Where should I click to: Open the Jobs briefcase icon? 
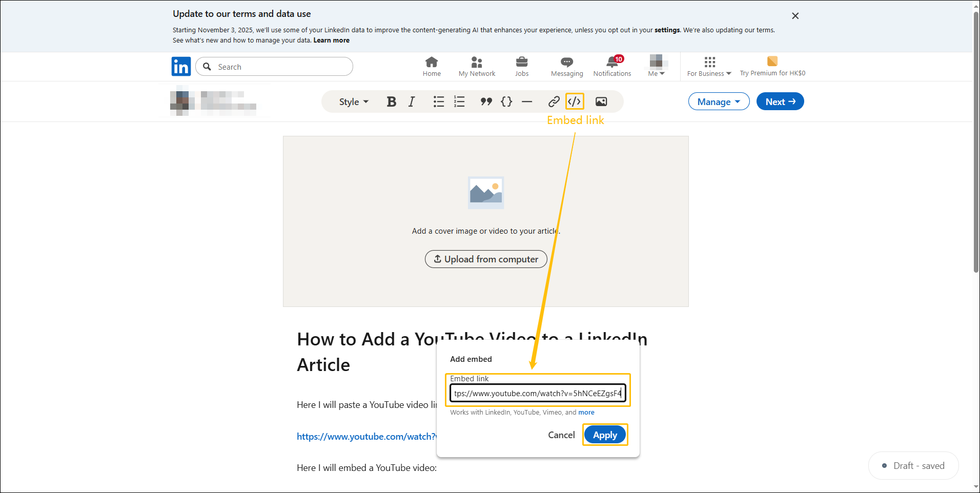tap(522, 62)
